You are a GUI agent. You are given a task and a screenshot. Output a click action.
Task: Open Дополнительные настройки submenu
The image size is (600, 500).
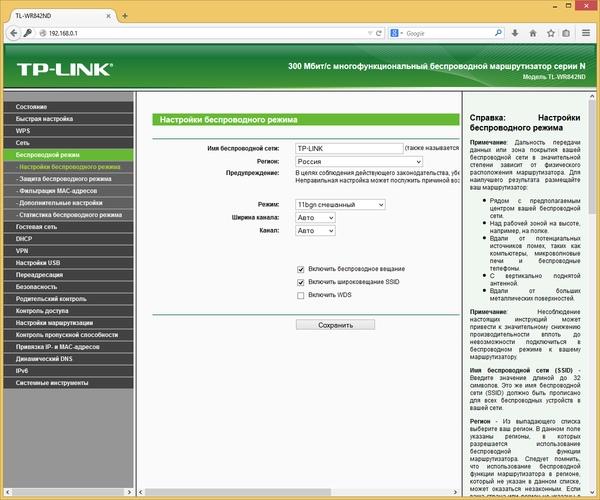pos(69,203)
